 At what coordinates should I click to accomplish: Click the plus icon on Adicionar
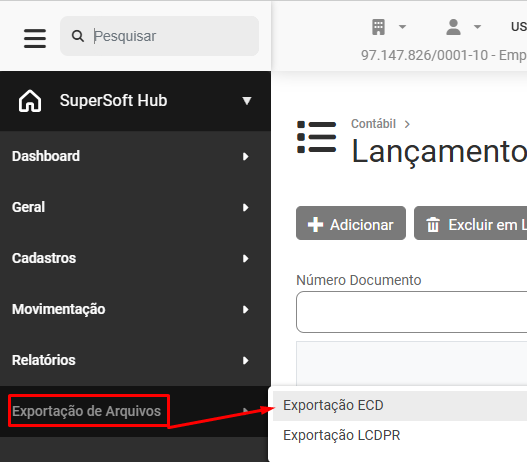click(315, 225)
